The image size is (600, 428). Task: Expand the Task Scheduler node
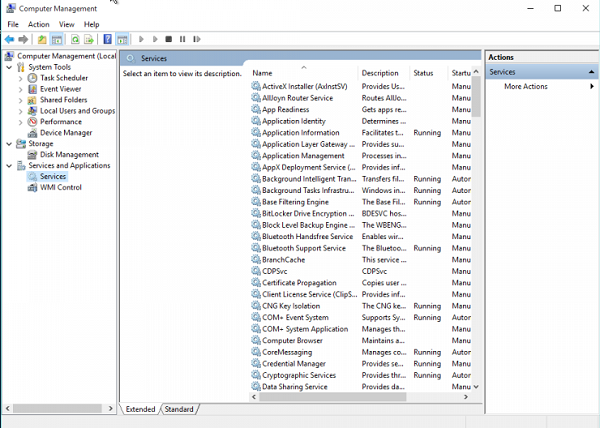click(x=21, y=78)
